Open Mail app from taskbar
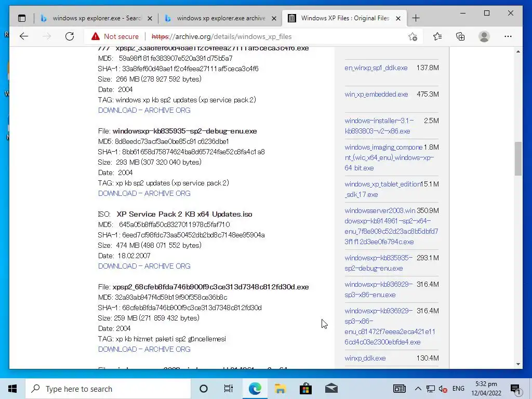The image size is (532, 399). click(331, 389)
